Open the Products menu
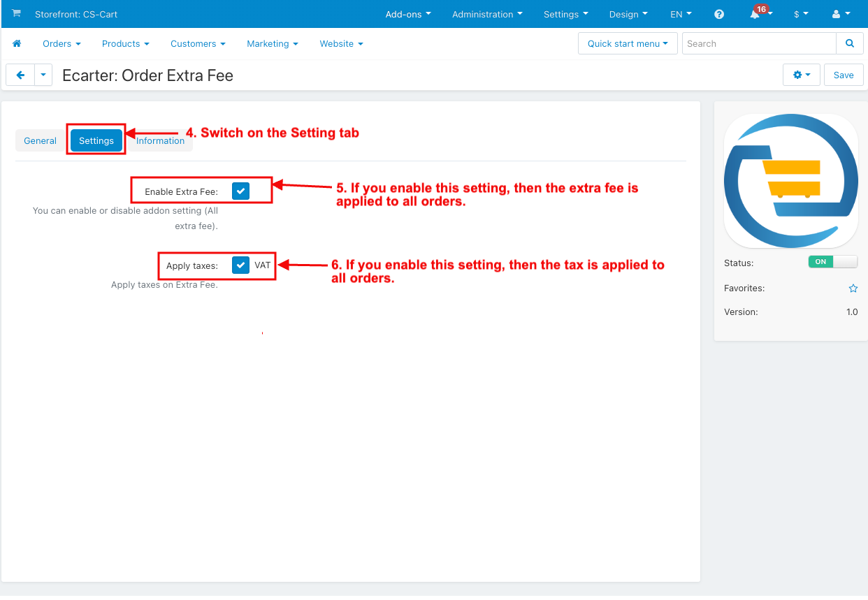The height and width of the screenshot is (600, 868). (x=126, y=43)
